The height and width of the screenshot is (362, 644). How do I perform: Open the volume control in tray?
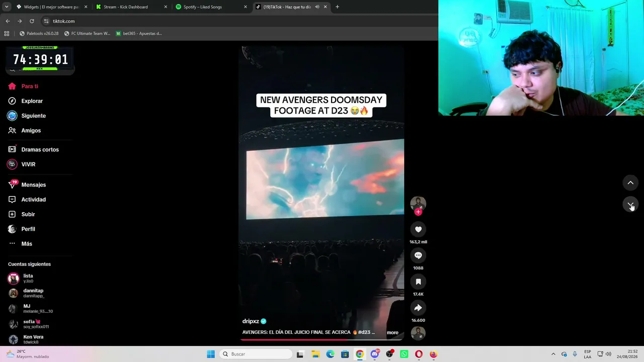point(608,354)
